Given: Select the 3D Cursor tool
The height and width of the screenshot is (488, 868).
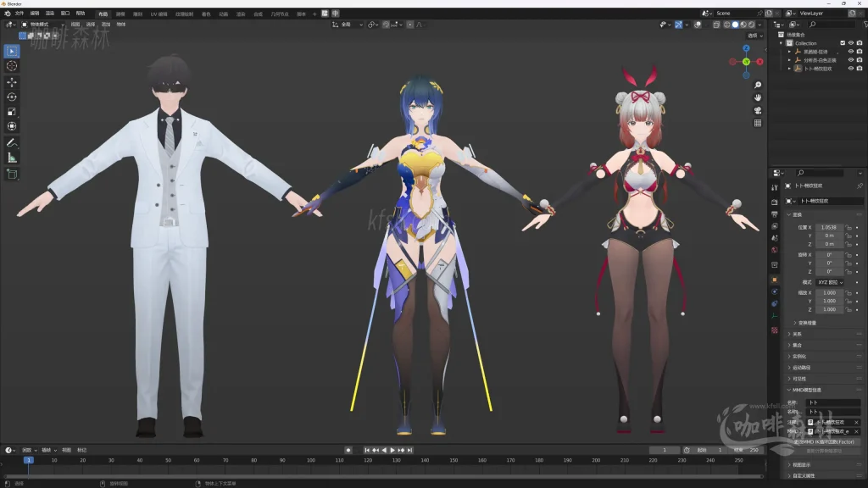Looking at the screenshot, I should pos(12,66).
